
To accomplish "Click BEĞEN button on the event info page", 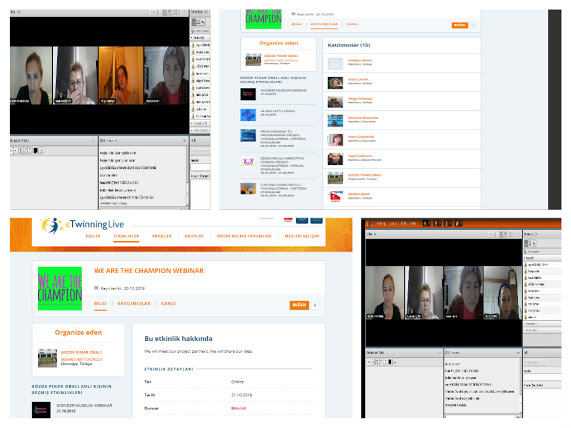I will coord(299,305).
